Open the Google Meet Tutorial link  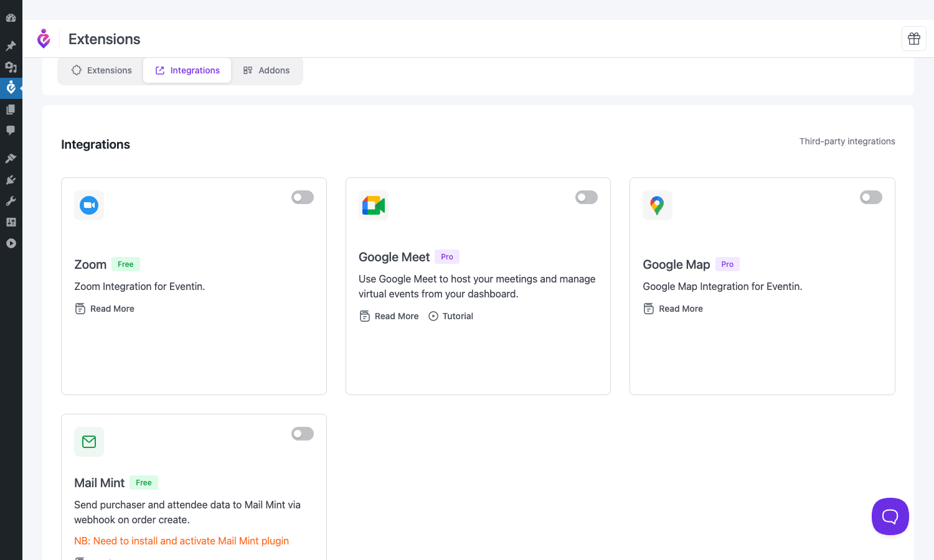[451, 316]
